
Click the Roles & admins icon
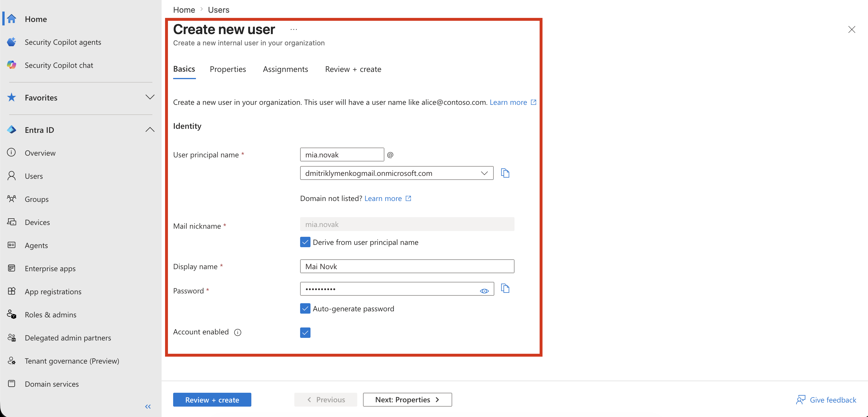(x=12, y=314)
